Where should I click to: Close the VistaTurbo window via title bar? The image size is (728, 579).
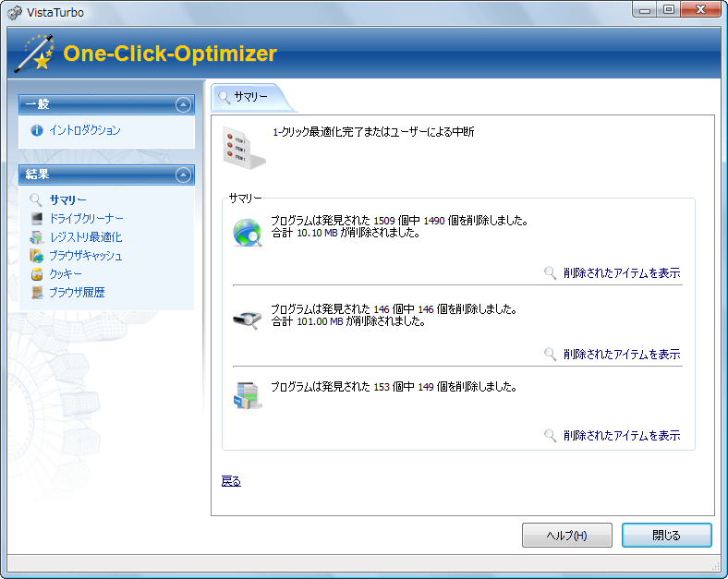click(701, 10)
